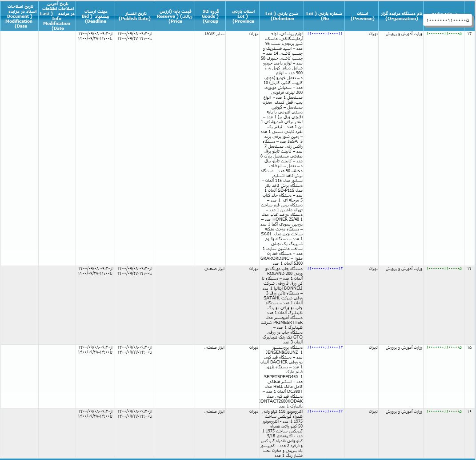Open the green auction number link in row 16
This screenshot has height=460, width=476.
click(444, 412)
